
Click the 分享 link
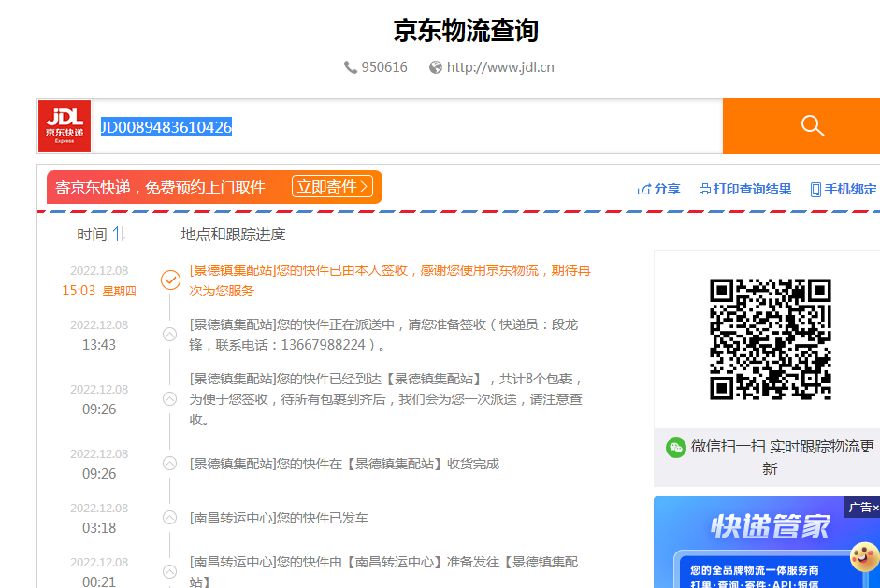pyautogui.click(x=667, y=189)
